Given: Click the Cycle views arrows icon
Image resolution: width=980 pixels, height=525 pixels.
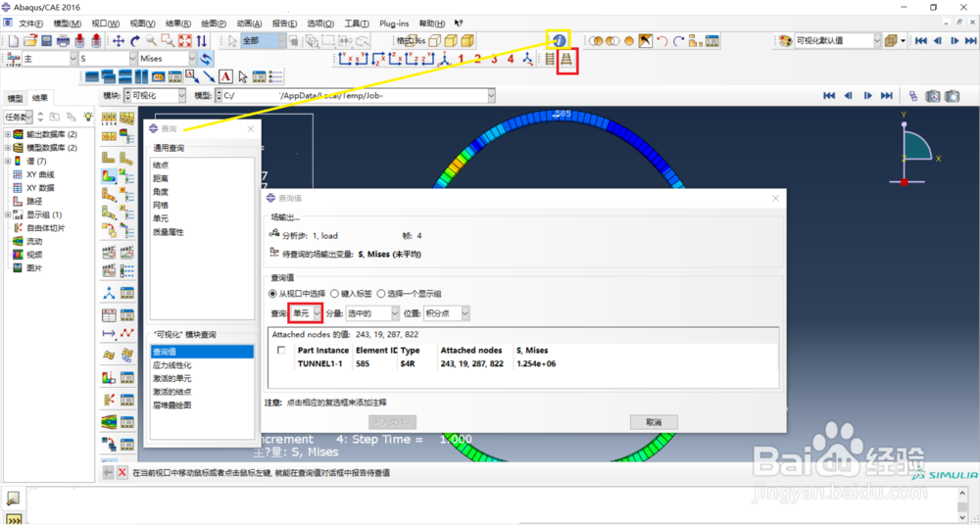Looking at the screenshot, I should pos(202,41).
